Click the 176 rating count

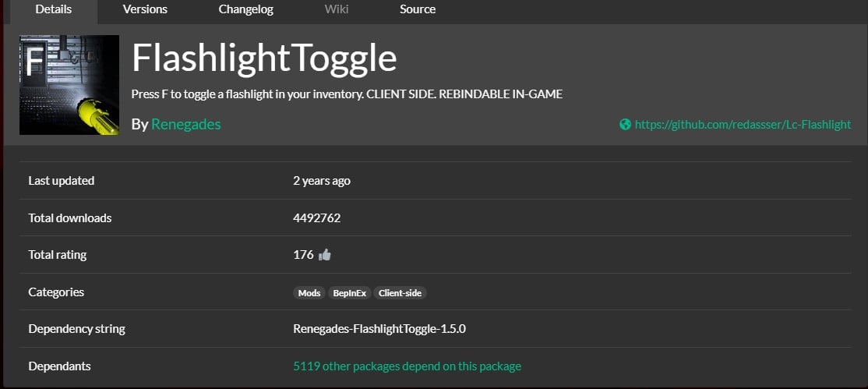(x=303, y=255)
